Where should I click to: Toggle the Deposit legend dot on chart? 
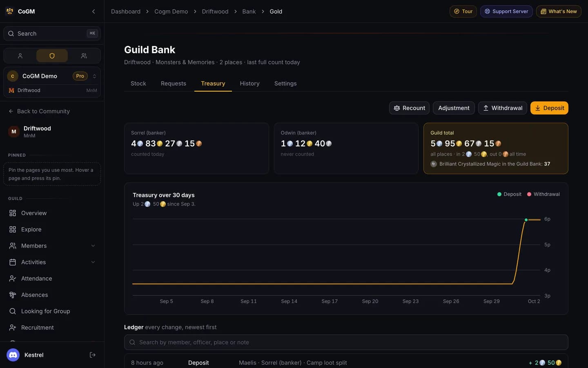(499, 194)
